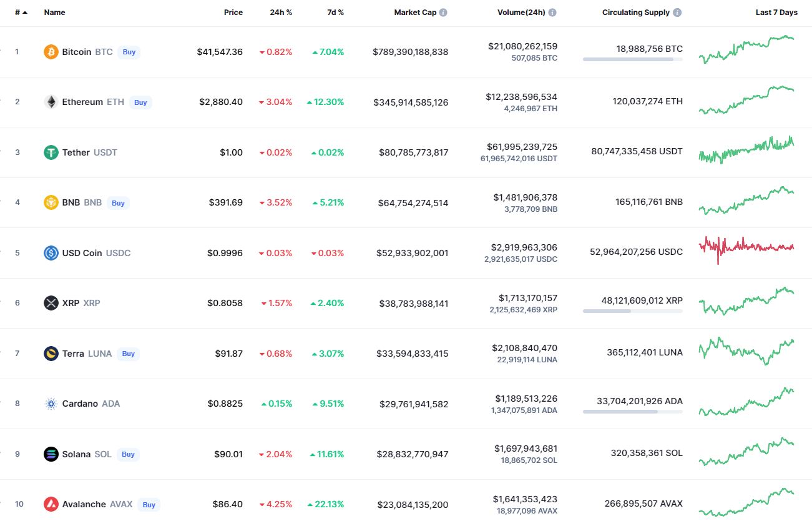Open Terra LUNA 7-day price chart
Image resolution: width=812 pixels, height=526 pixels.
[746, 351]
